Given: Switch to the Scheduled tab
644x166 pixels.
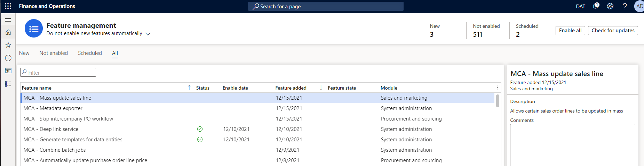Looking at the screenshot, I should (x=90, y=53).
